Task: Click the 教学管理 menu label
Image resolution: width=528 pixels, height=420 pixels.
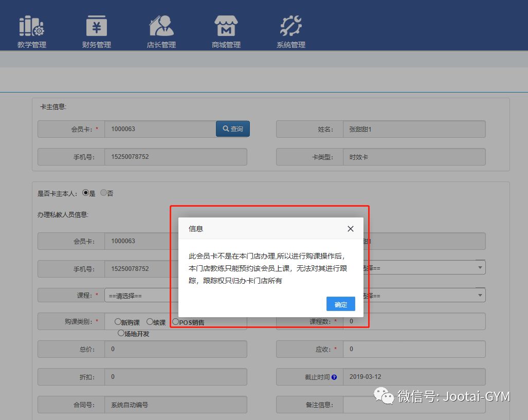Action: (32, 45)
